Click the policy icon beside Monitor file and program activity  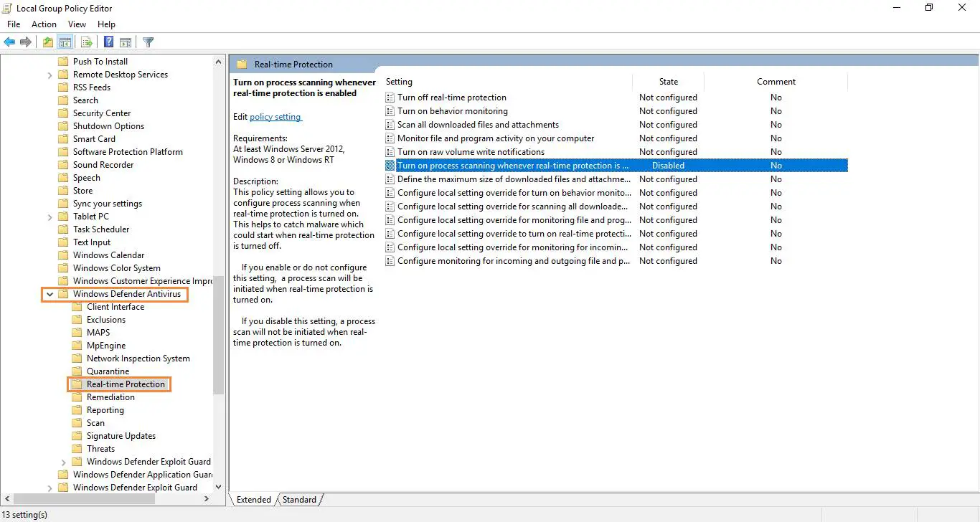point(390,138)
